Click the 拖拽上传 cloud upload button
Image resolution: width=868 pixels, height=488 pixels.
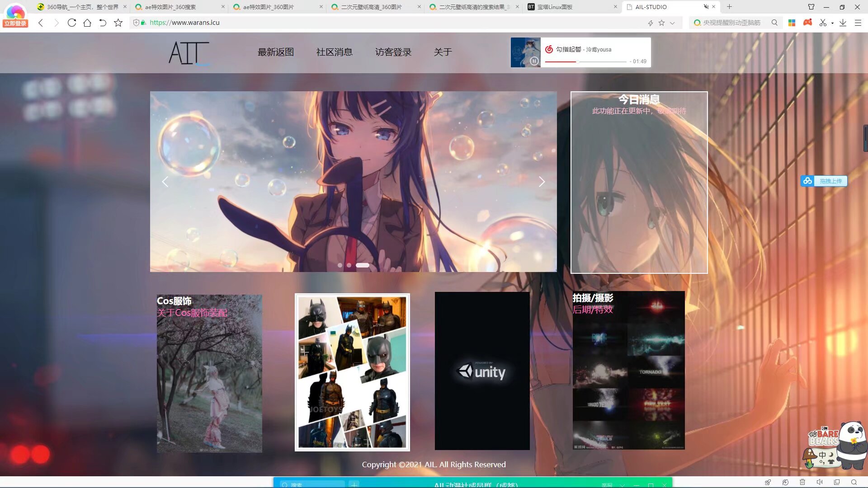click(x=824, y=181)
